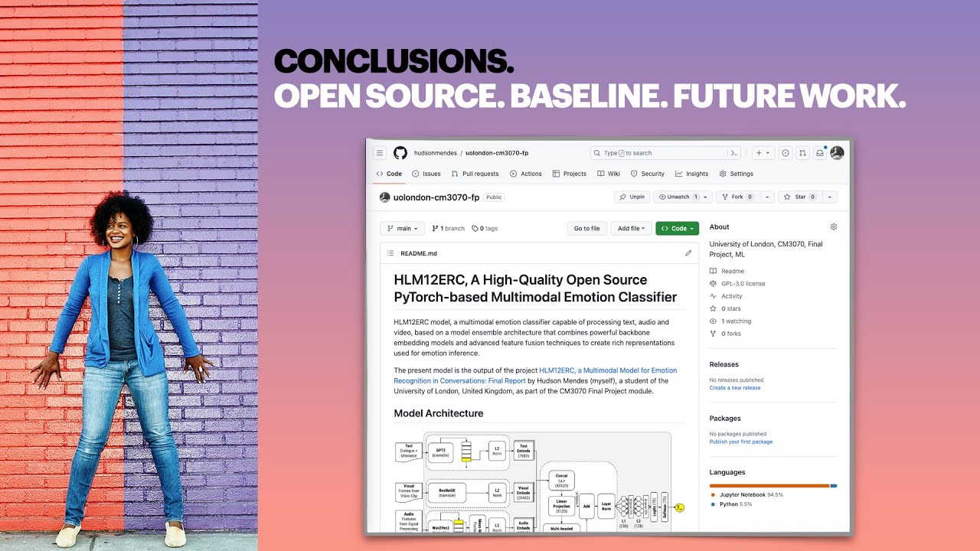Star the repository
This screenshot has height=551, width=980.
(800, 197)
